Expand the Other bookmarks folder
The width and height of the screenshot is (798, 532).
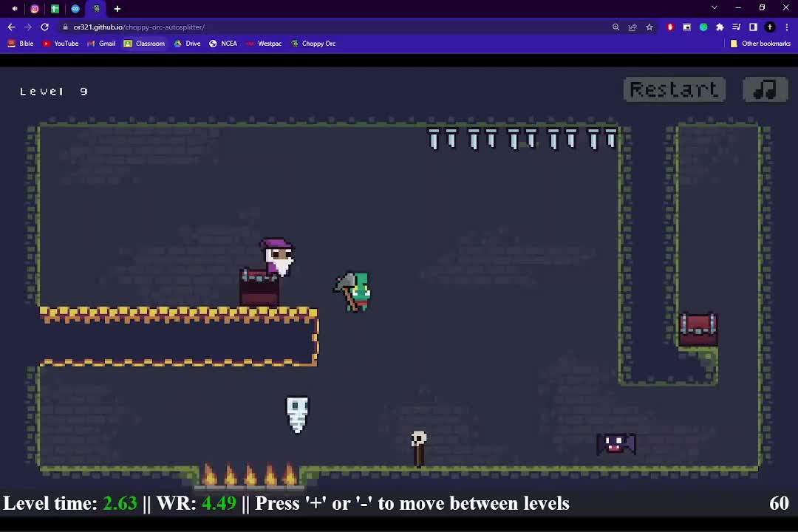click(760, 44)
